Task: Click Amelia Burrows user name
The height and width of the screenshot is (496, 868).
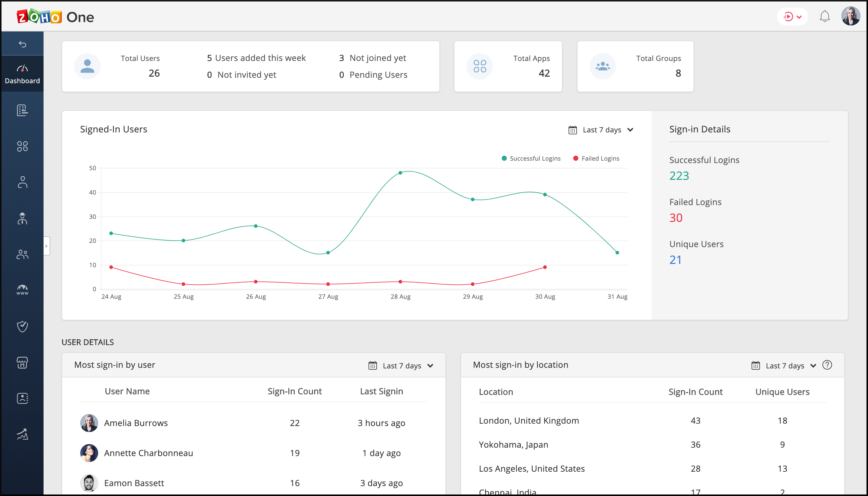Action: point(136,423)
